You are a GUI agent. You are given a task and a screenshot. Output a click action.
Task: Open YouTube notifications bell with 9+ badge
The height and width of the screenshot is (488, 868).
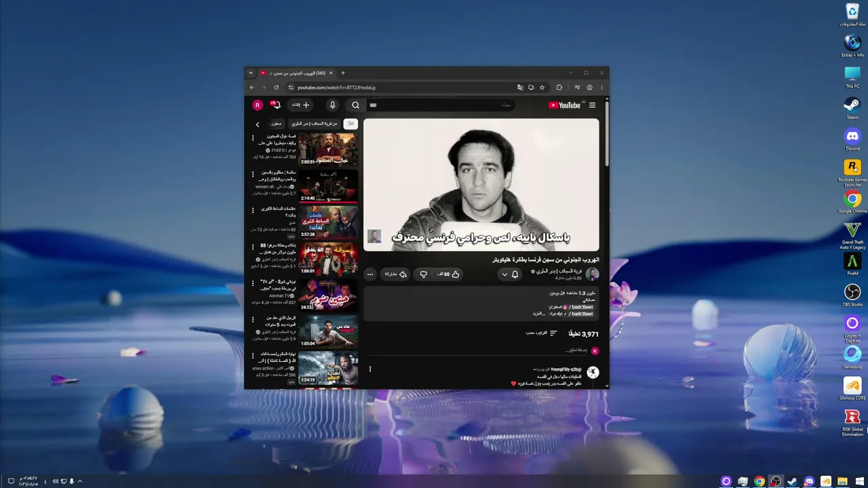coord(275,105)
